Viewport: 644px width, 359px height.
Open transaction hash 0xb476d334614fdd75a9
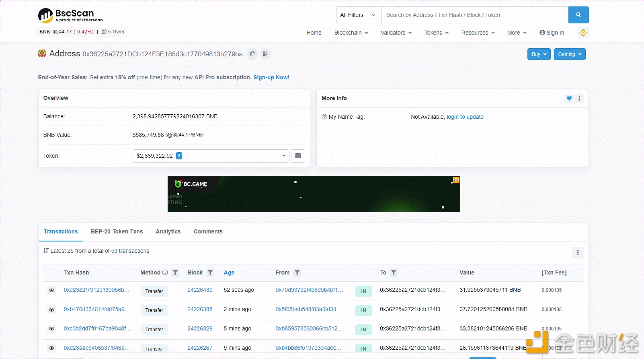coord(97,309)
